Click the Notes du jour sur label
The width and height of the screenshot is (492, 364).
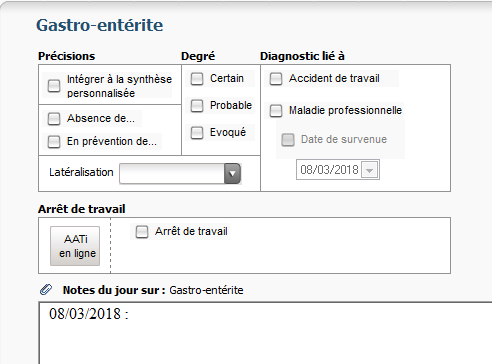coord(114,290)
